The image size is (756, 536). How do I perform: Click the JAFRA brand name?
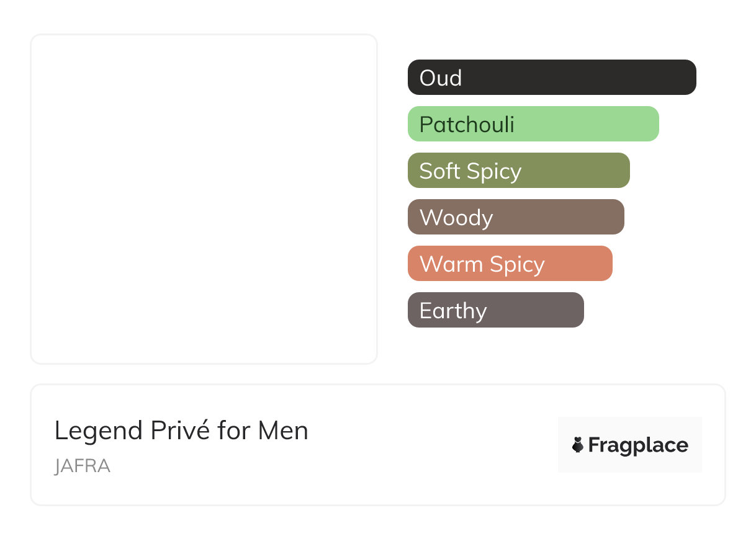click(83, 466)
